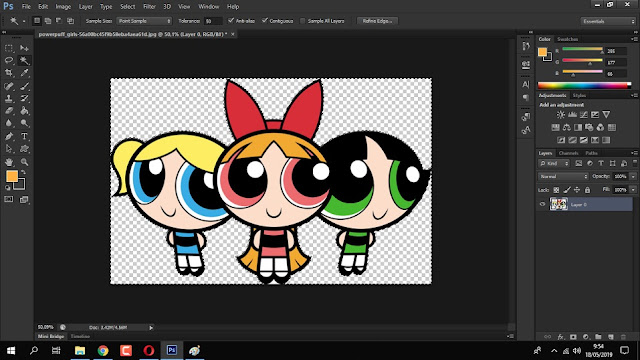The image size is (640, 360).
Task: Close the powerpuff_girls document tab
Action: [233, 34]
